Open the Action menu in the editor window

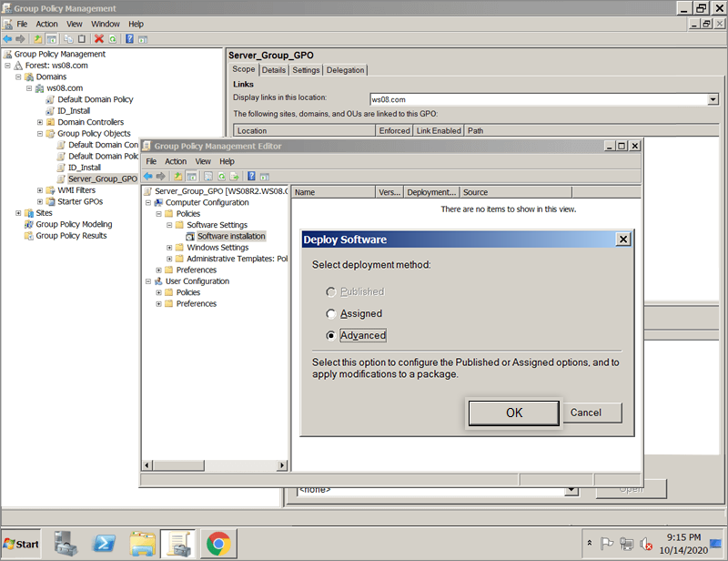tap(176, 161)
